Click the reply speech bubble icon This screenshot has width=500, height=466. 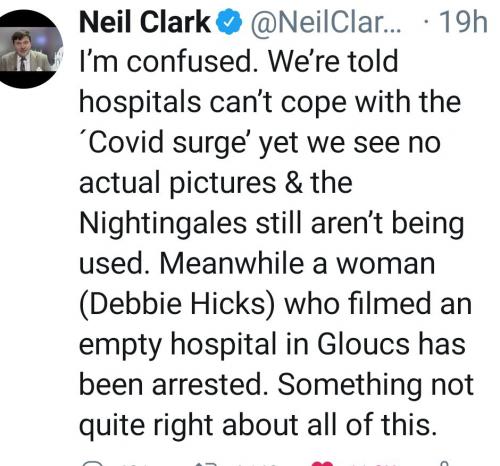click(92, 464)
